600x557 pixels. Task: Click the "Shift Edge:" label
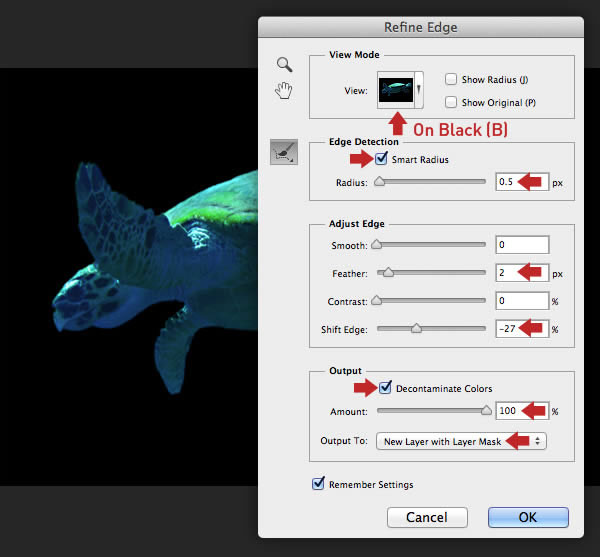tap(344, 329)
